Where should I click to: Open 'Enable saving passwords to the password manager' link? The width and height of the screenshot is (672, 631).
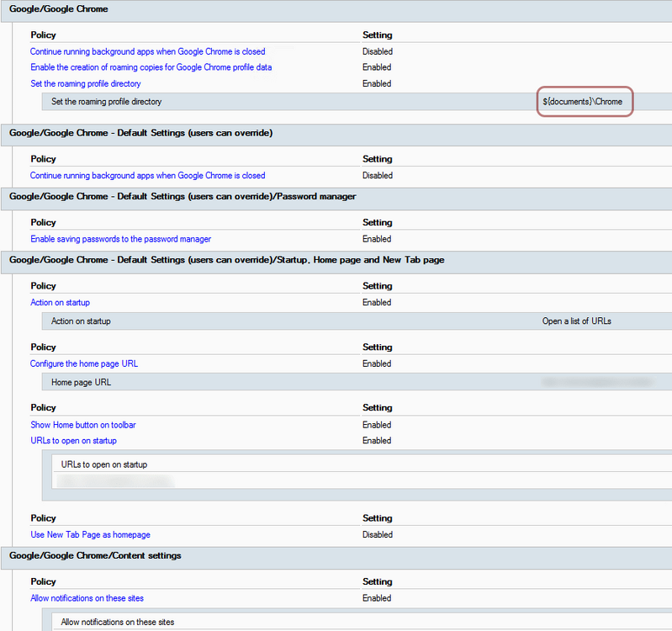point(120,239)
